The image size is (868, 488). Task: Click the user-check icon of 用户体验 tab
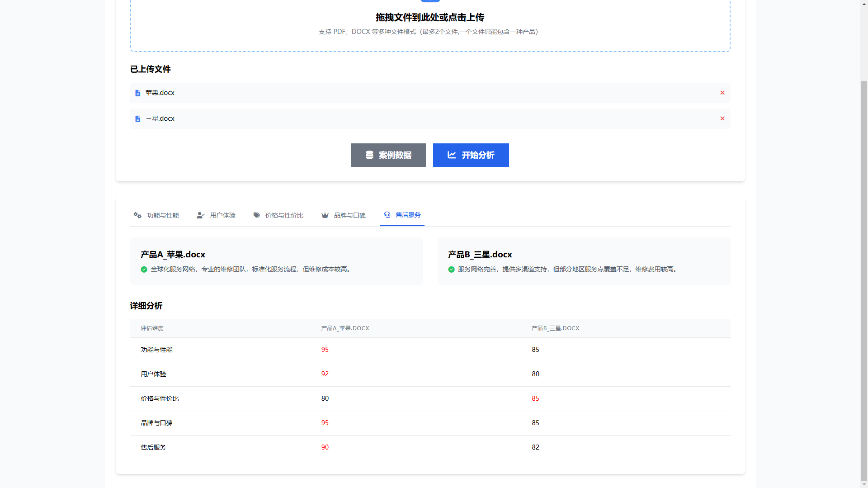click(x=201, y=215)
